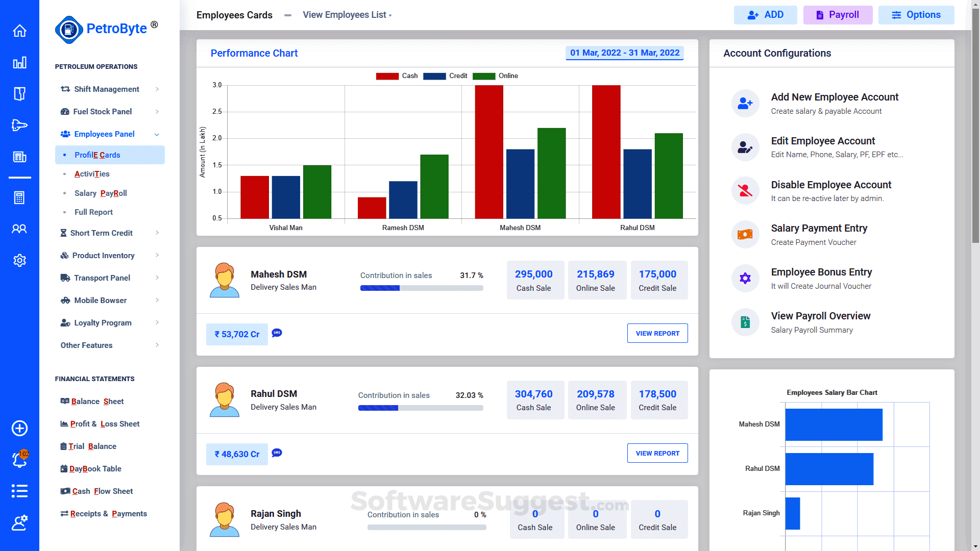Click VIEW REPORT for Rahul DSM

pos(657,453)
